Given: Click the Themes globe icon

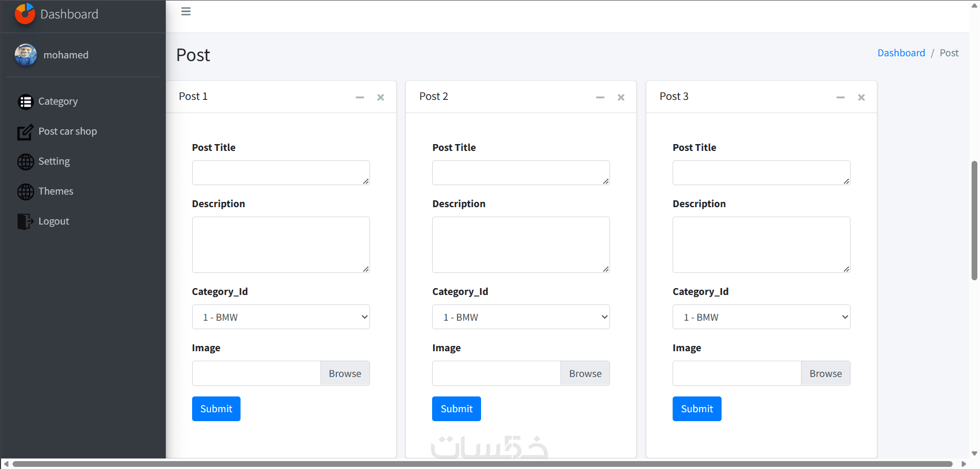Looking at the screenshot, I should tap(25, 192).
